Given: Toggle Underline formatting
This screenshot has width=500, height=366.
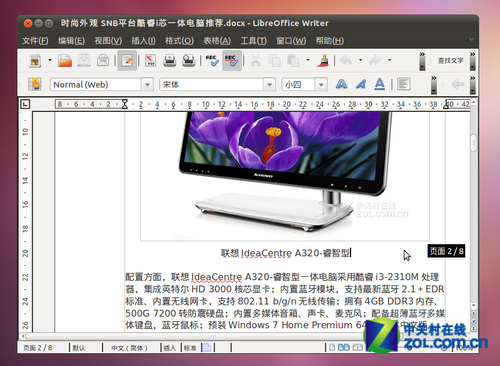Looking at the screenshot, I should pyautogui.click(x=380, y=84).
